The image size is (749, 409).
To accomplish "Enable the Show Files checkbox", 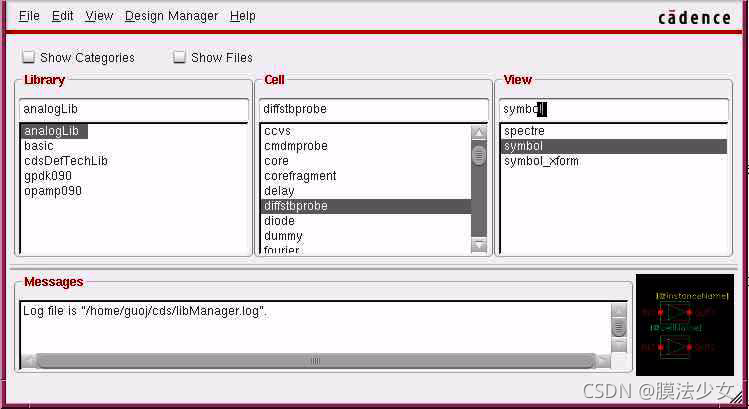I will click(179, 57).
